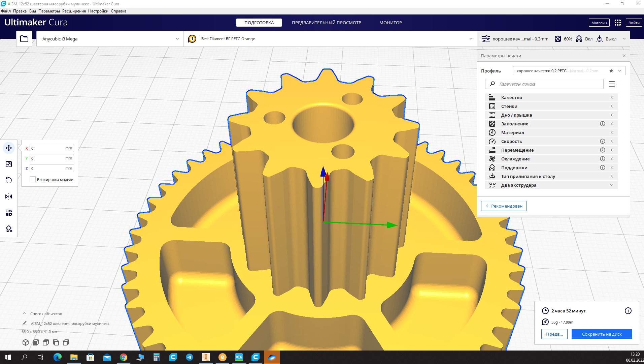Open the Параметры menu
This screenshot has width=644, height=364.
[49, 11]
